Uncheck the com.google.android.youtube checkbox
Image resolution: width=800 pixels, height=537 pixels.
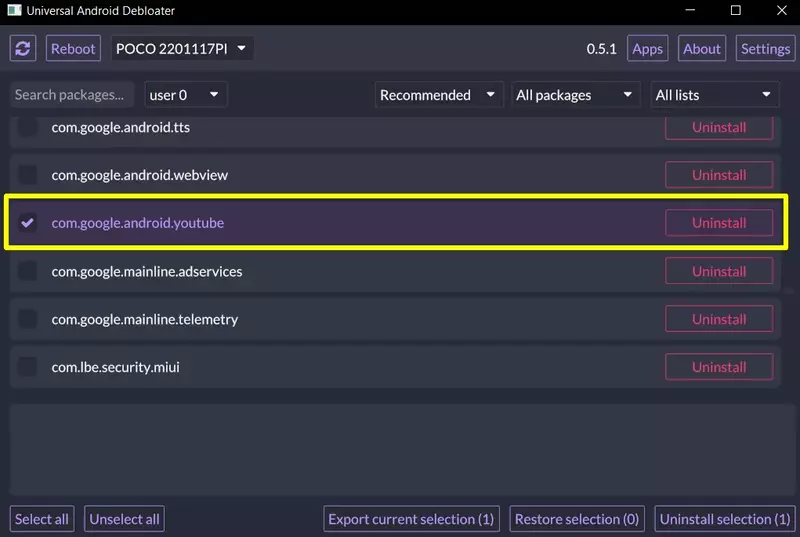(x=28, y=223)
